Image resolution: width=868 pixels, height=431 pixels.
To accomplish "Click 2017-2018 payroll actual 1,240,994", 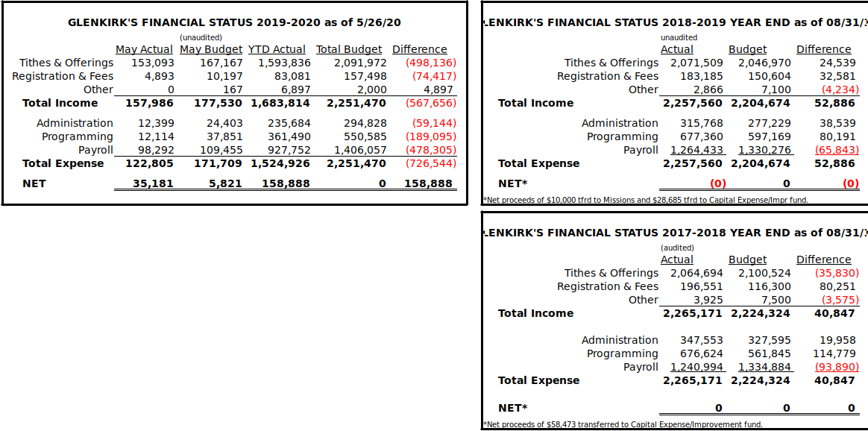I will coord(697,367).
